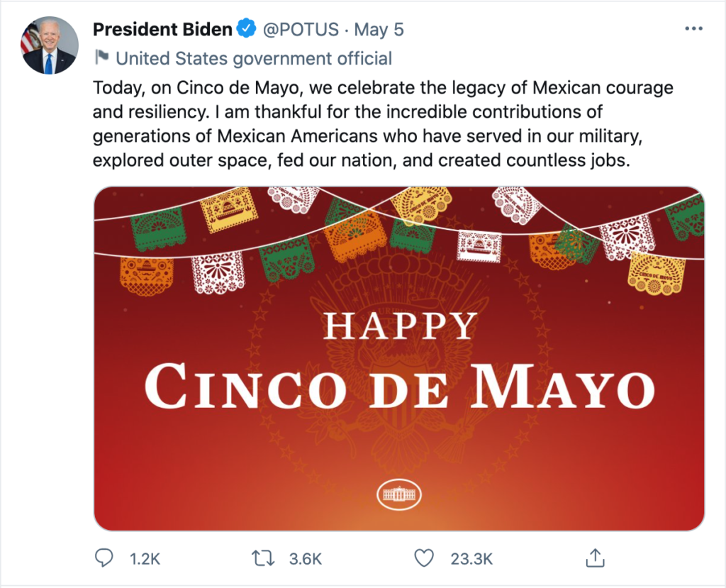Click the share upload arrow icon
The image size is (726, 588).
594,558
